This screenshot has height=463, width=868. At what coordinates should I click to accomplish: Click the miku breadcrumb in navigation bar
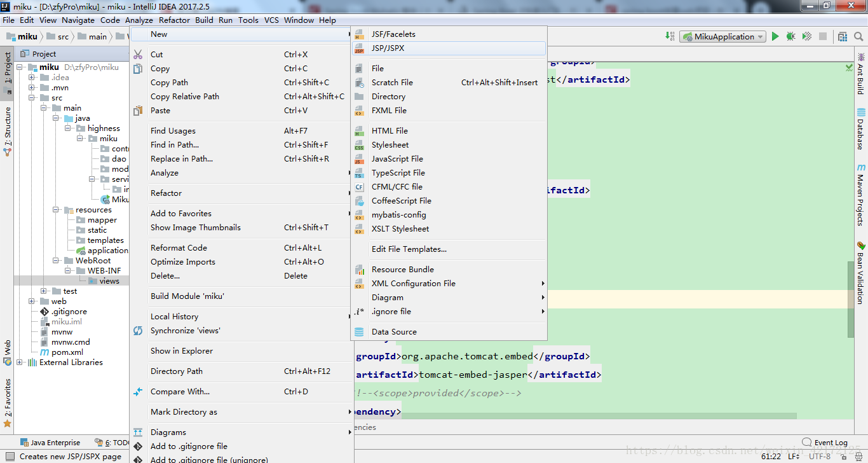click(22, 37)
